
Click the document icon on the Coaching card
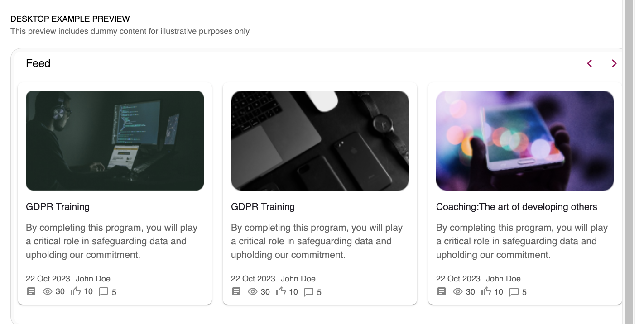click(441, 292)
